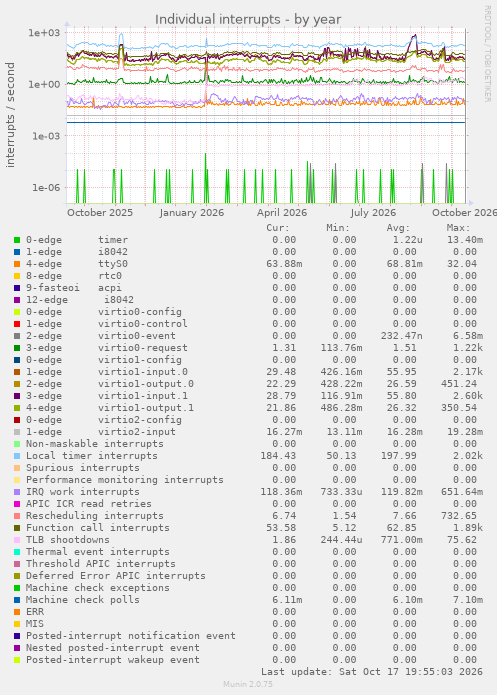Click the MIS legend label
The height and width of the screenshot is (695, 497).
coord(35,624)
